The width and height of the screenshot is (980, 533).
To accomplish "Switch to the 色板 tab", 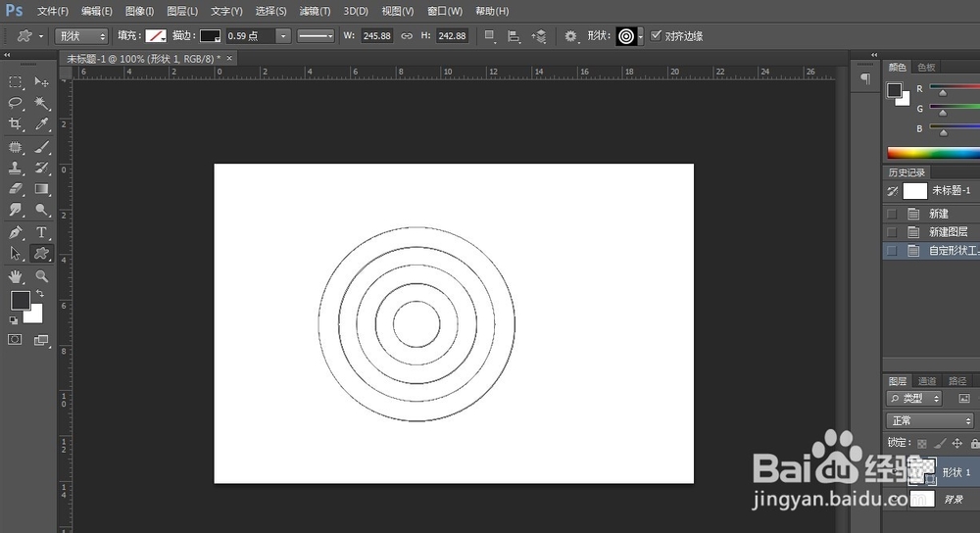I will click(926, 67).
